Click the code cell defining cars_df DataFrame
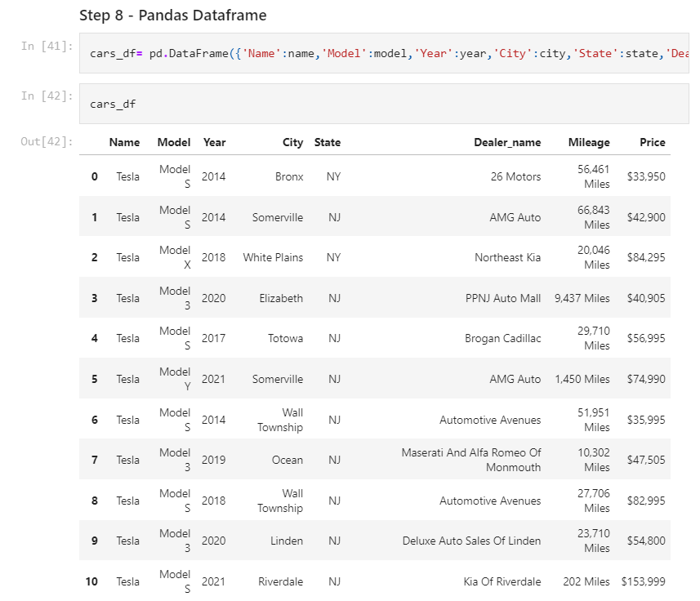700x601 pixels. [384, 53]
